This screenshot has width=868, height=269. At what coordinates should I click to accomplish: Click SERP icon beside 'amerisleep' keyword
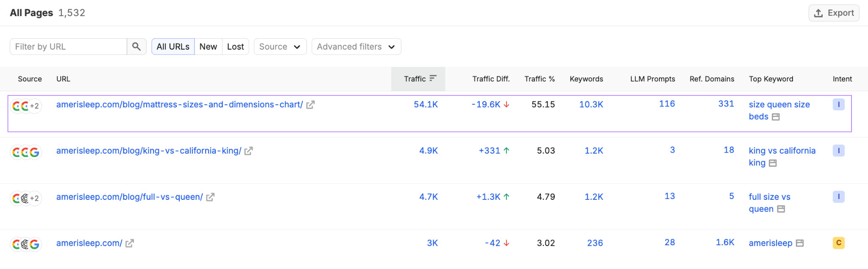coord(800,244)
